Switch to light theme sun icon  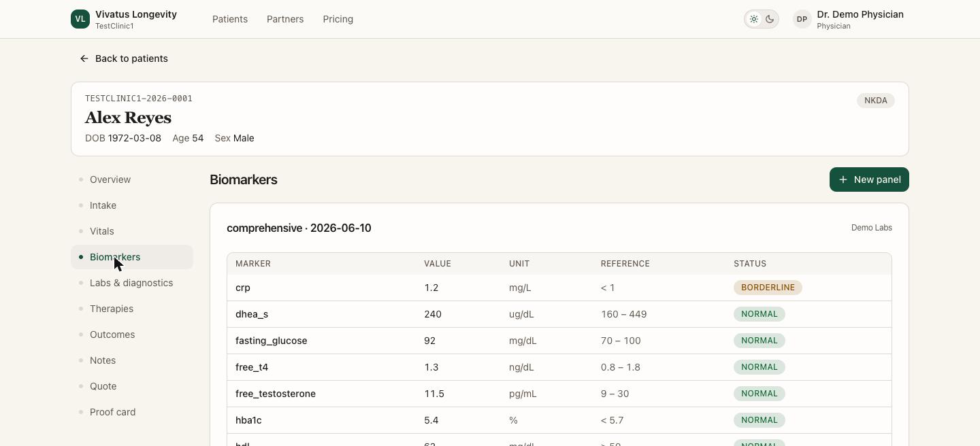pos(753,19)
